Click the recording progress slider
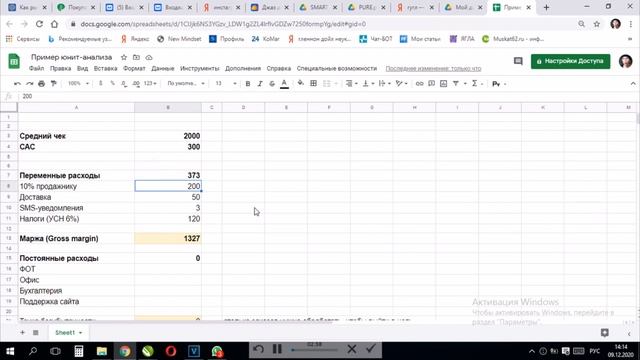 point(314,350)
